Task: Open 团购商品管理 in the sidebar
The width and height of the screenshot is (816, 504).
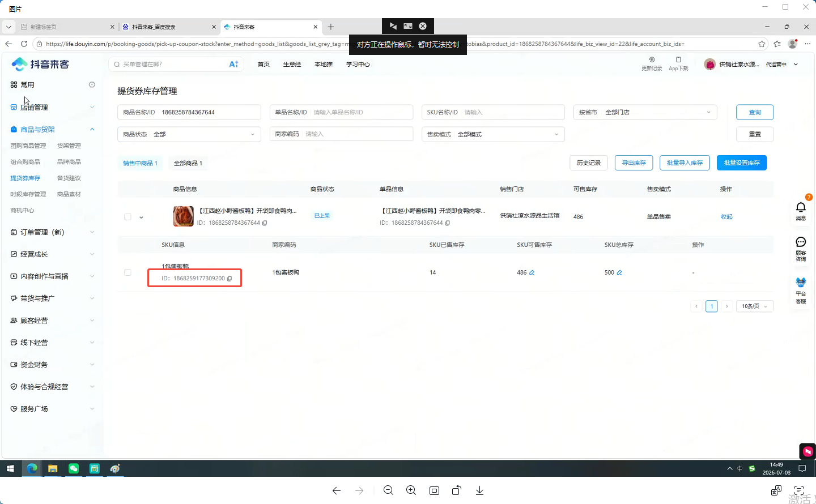Action: [x=28, y=146]
